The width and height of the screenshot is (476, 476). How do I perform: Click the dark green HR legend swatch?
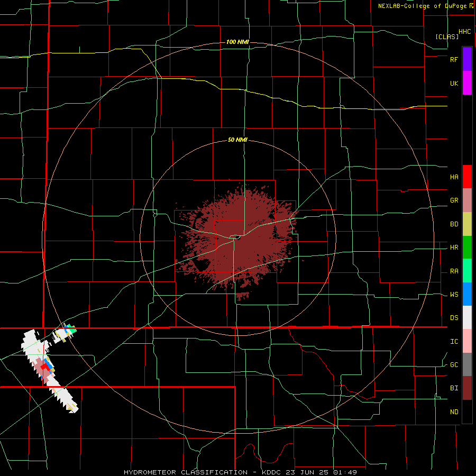pyautogui.click(x=467, y=248)
